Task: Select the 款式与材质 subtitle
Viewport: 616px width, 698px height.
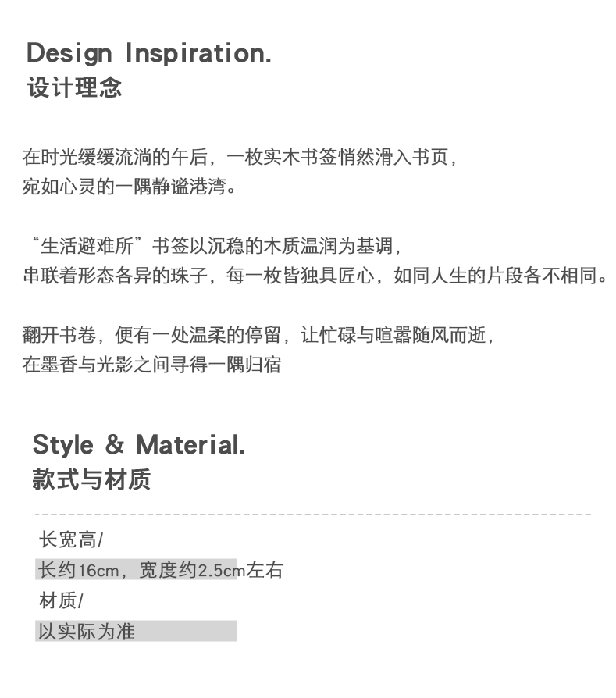Action: [x=91, y=479]
